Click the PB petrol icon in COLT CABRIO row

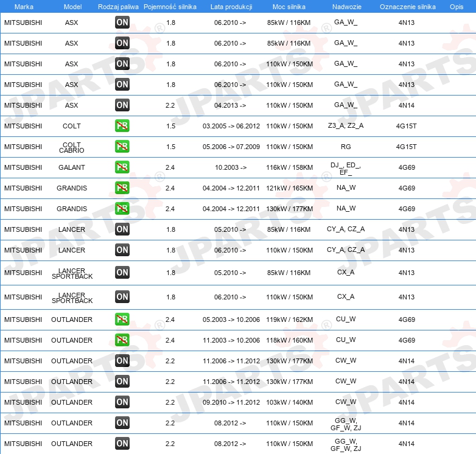122,146
